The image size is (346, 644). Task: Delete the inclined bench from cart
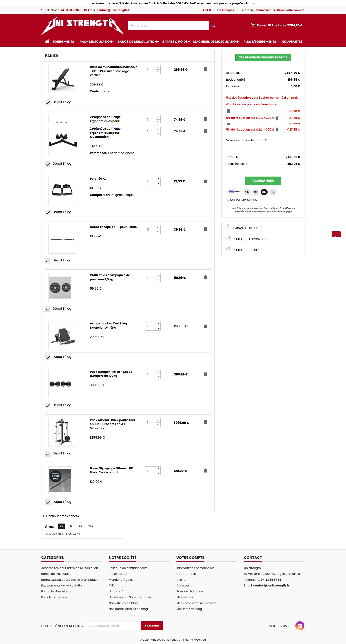[205, 69]
